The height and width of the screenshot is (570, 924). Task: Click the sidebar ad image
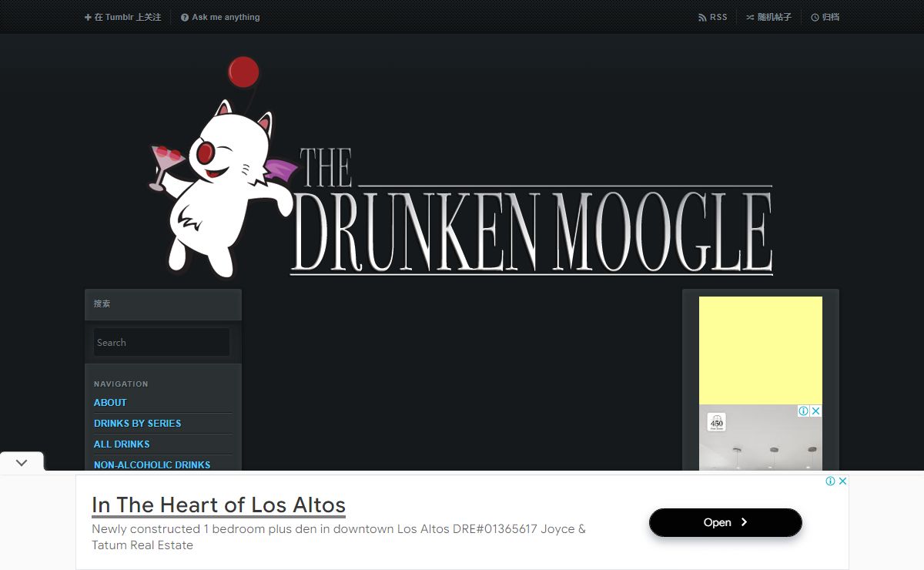[761, 438]
